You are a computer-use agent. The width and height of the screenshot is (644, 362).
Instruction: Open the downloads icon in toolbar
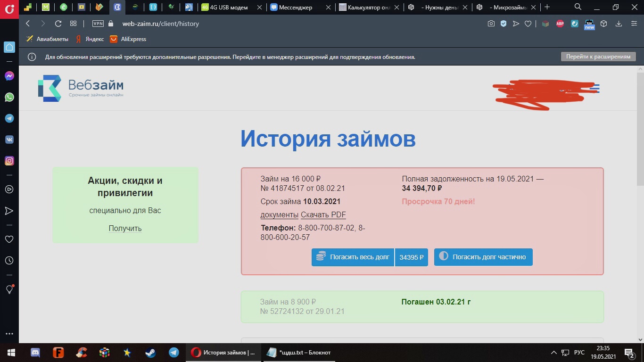coord(618,24)
